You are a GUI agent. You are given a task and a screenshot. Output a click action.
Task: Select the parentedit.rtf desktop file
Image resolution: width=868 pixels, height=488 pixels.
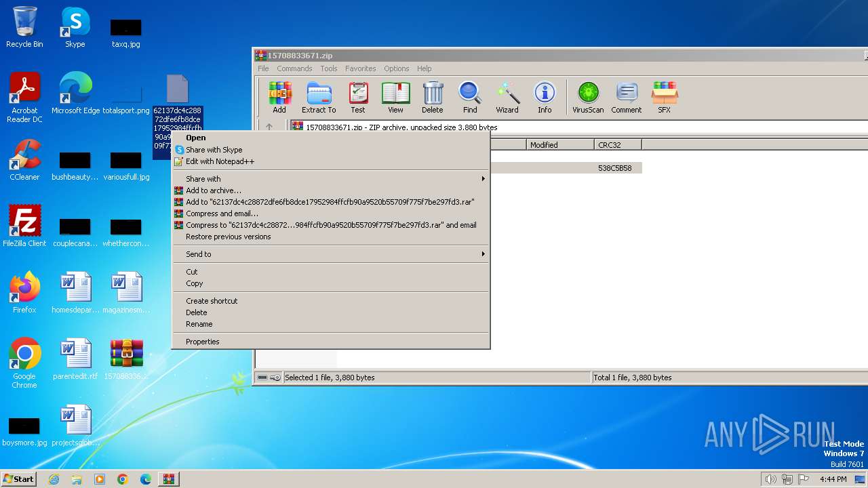75,359
